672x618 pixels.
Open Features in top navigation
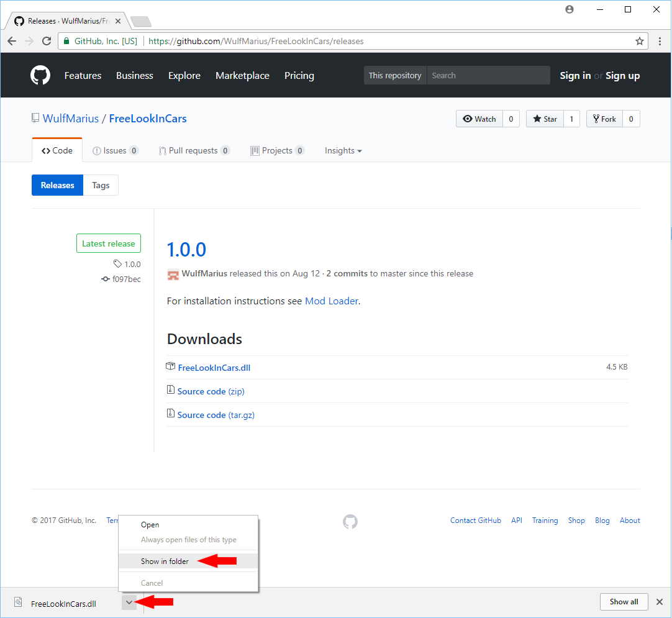click(83, 75)
